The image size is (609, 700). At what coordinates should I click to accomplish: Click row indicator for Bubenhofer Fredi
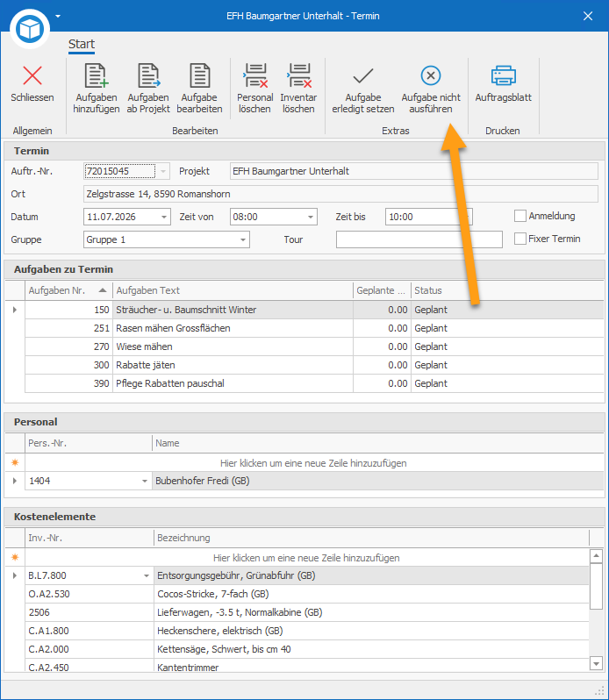point(15,481)
